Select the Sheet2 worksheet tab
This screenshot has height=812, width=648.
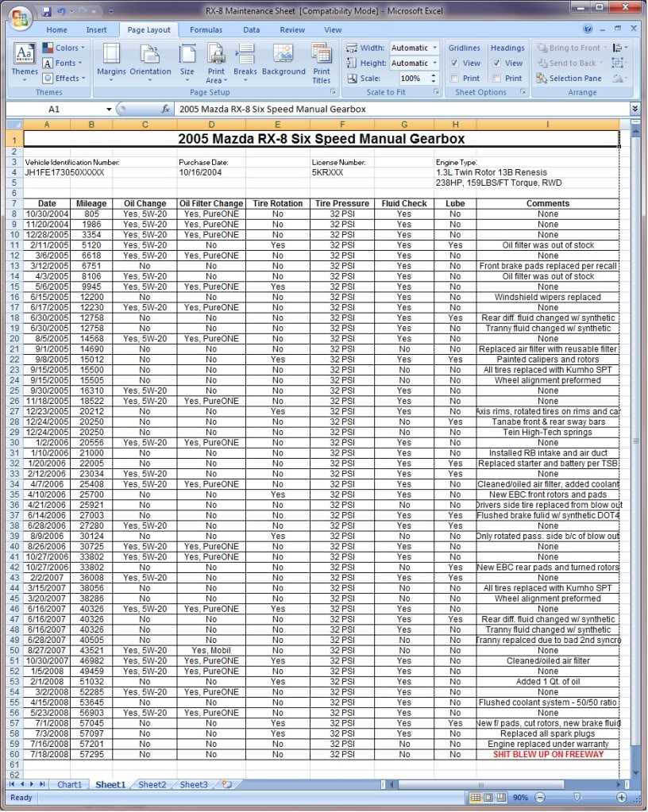(151, 784)
